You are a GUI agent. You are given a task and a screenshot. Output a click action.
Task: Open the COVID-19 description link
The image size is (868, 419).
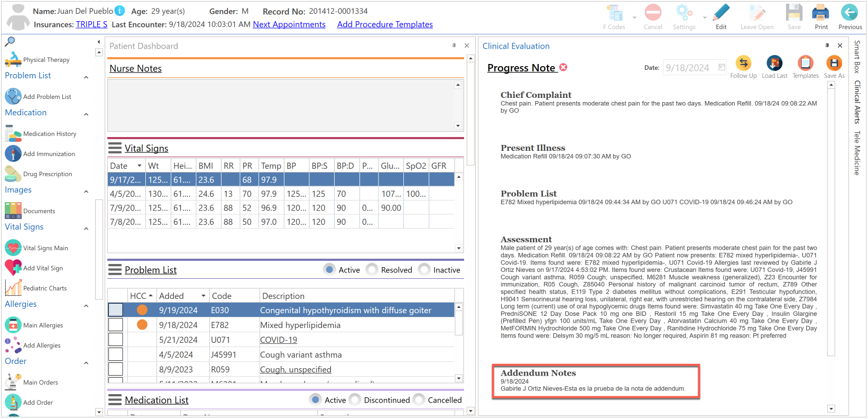pos(279,340)
